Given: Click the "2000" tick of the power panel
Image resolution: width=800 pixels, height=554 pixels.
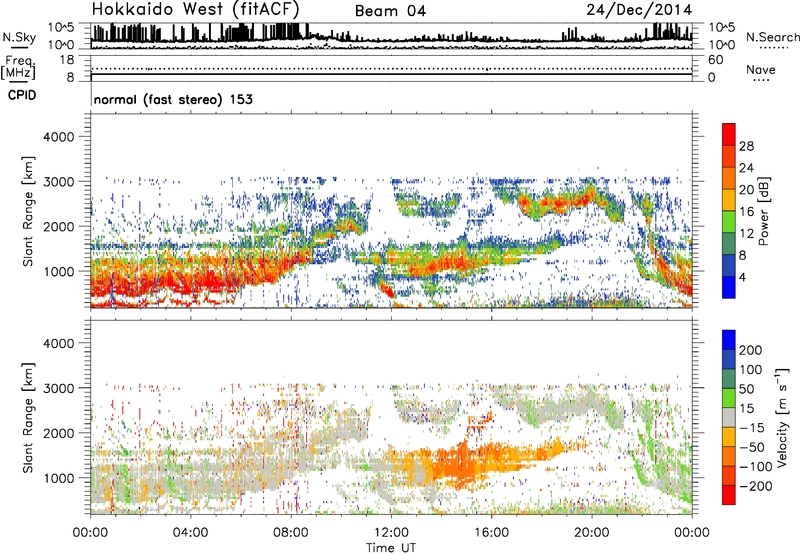Looking at the screenshot, I should [59, 226].
